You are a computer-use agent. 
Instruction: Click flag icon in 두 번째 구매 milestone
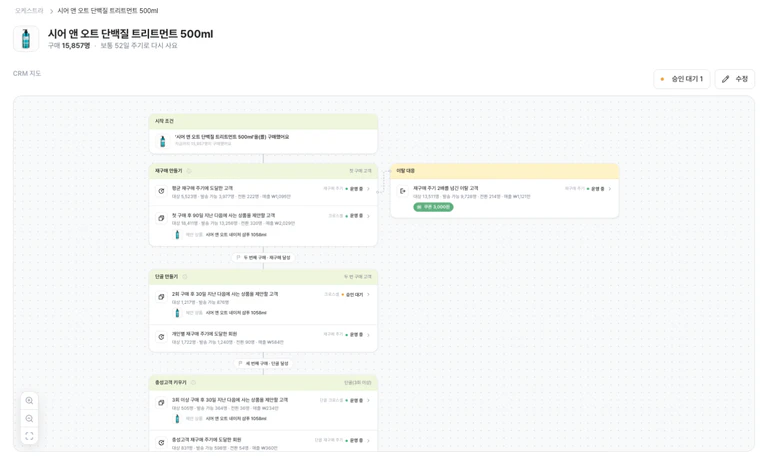239,257
